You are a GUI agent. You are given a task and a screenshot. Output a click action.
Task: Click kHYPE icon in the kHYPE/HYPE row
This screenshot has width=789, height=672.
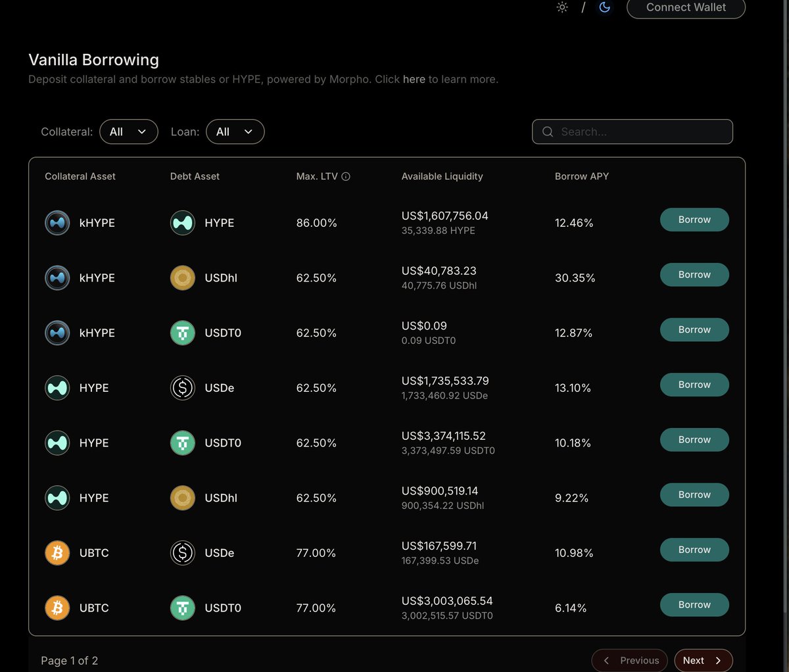point(57,223)
